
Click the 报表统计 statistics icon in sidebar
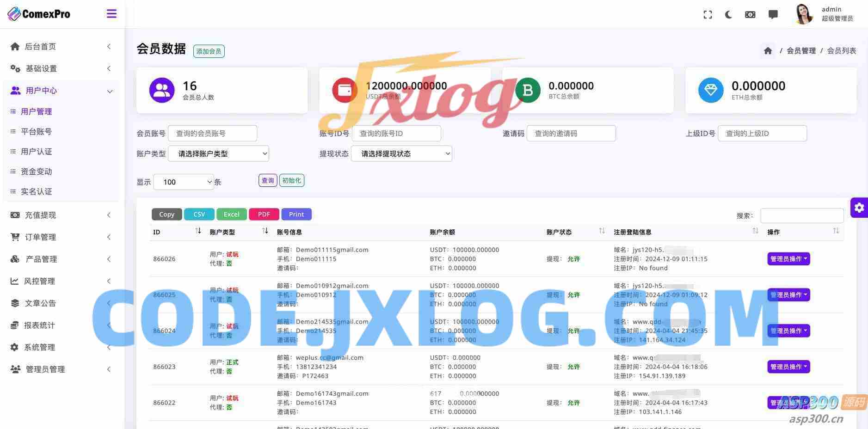tap(14, 325)
